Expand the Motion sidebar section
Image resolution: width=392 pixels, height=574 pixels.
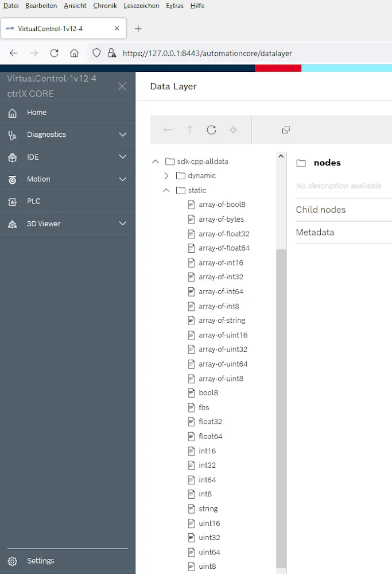click(x=122, y=179)
